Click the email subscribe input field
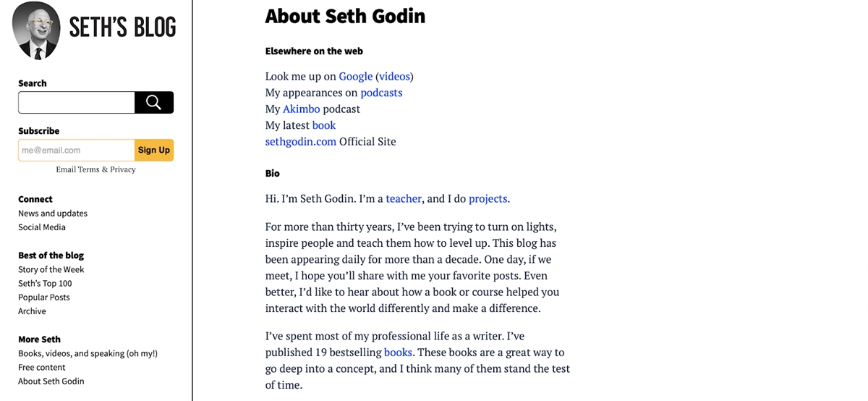 pos(77,150)
